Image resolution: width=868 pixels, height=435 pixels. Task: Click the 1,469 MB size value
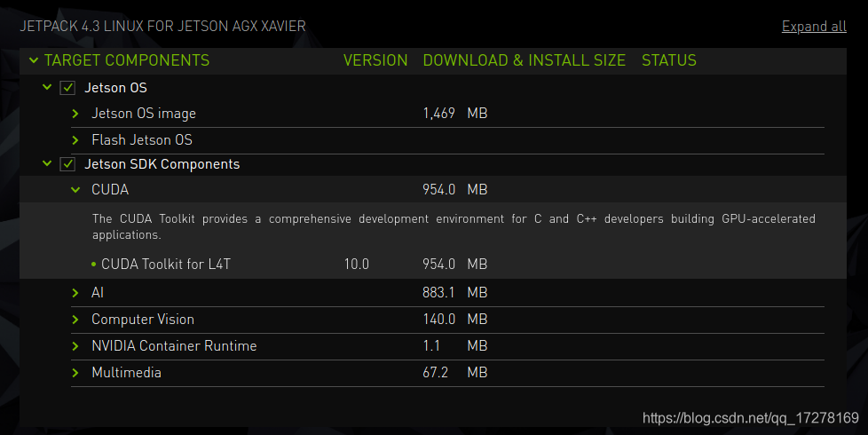(x=455, y=114)
